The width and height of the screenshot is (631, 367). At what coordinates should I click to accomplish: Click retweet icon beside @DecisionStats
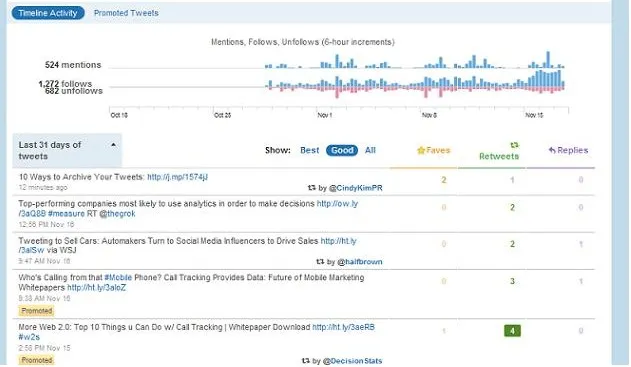[306, 361]
